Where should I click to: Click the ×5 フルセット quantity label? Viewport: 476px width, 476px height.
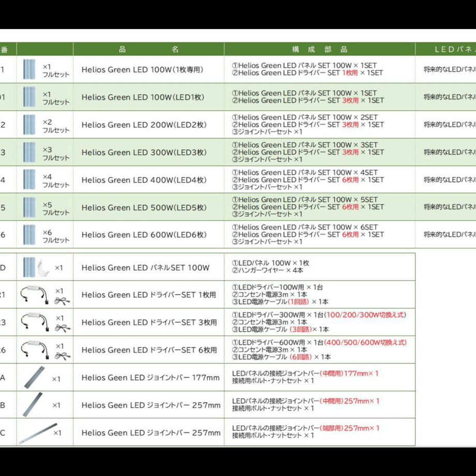(56, 209)
